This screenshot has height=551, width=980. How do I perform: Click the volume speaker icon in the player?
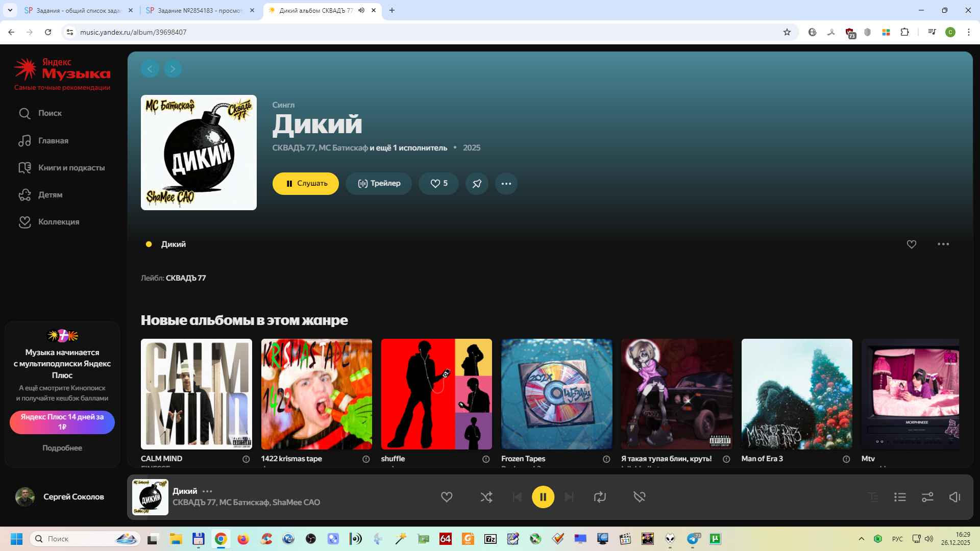pyautogui.click(x=954, y=496)
